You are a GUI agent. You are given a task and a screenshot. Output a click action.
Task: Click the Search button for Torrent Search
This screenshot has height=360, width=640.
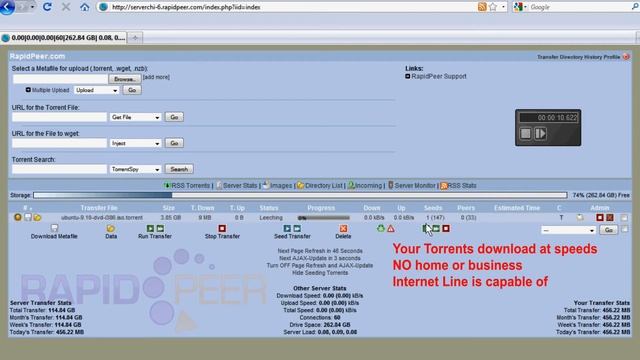tap(179, 169)
